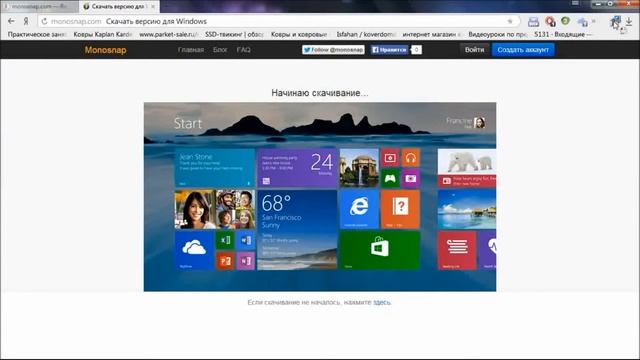Open bookmark 'Практическое зан'
The height and width of the screenshot is (360, 640).
tap(36, 34)
